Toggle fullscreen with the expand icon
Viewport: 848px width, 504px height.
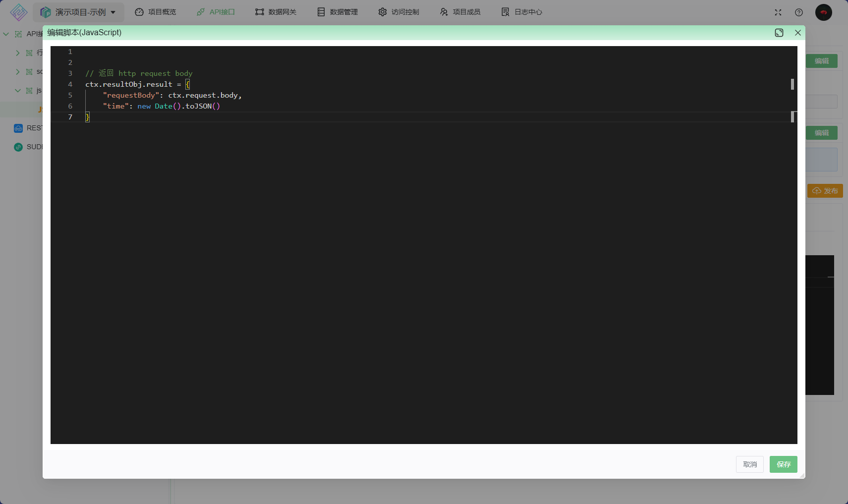778,12
